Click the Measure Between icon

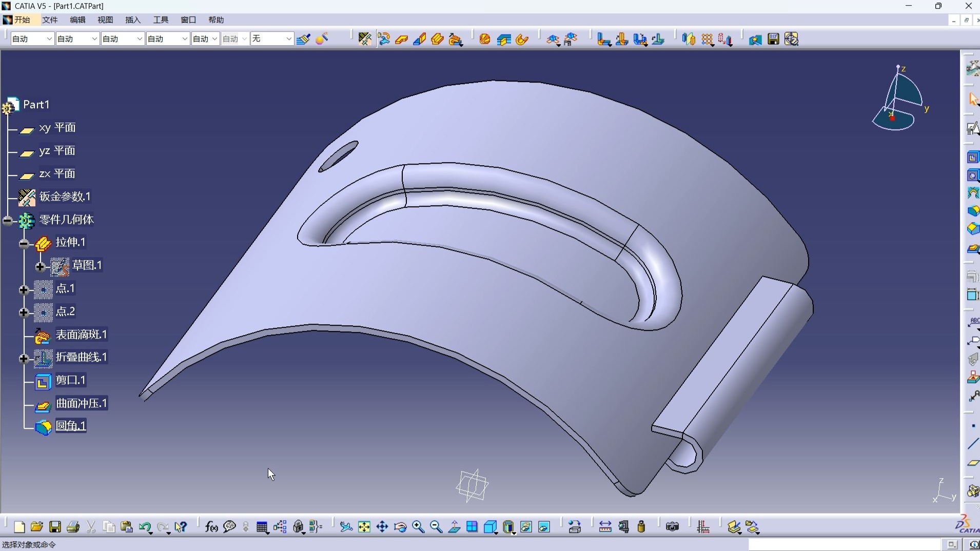605,527
